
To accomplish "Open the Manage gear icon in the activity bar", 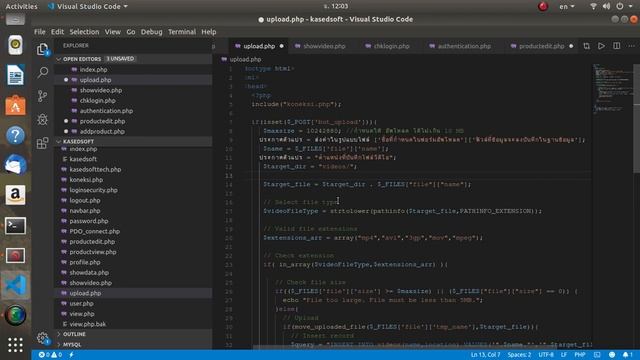I will (42, 338).
